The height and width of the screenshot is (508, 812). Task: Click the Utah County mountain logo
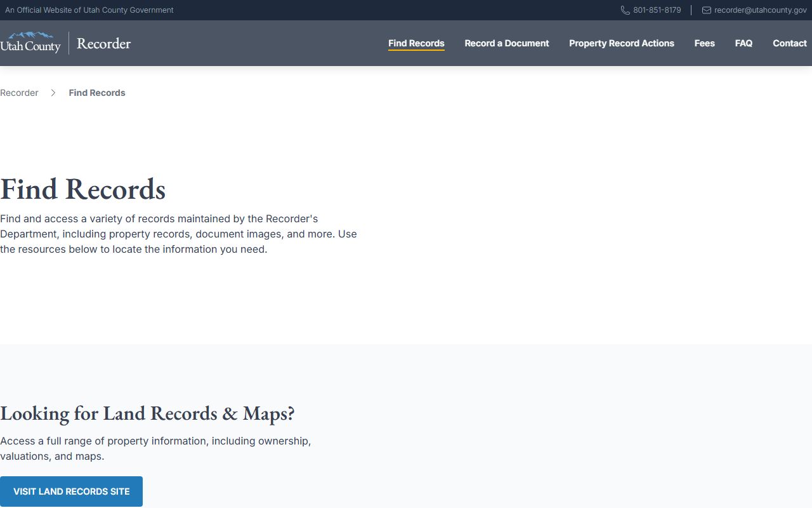coord(30,43)
